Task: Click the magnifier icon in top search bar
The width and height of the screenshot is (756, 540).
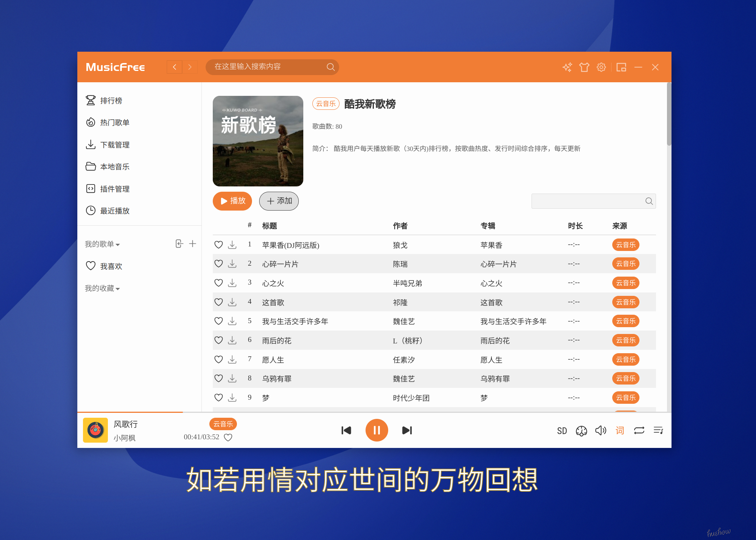Action: click(330, 67)
